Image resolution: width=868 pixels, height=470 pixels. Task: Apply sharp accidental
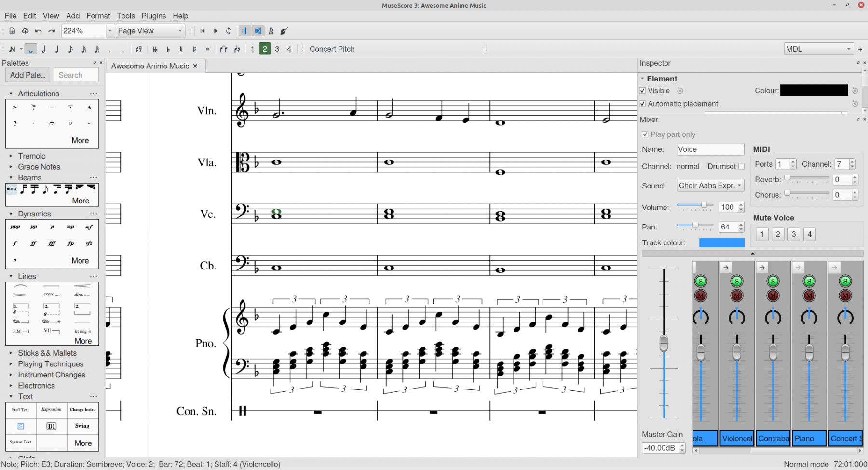(194, 49)
